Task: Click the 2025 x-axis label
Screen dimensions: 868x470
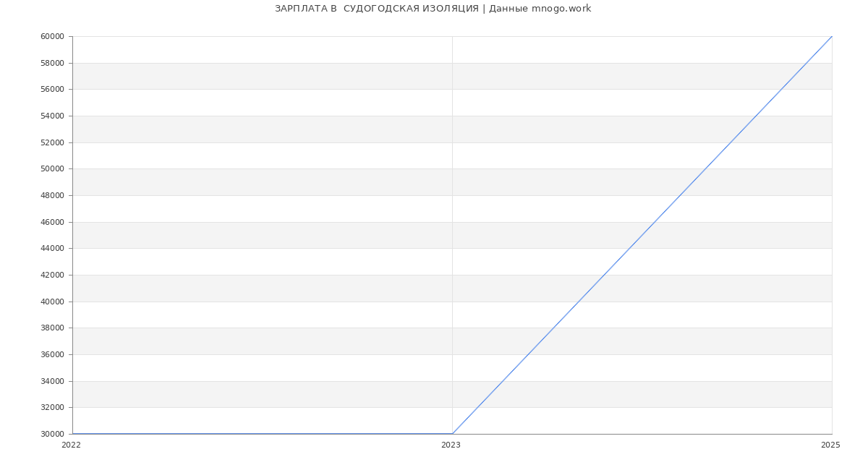Action: coord(830,445)
